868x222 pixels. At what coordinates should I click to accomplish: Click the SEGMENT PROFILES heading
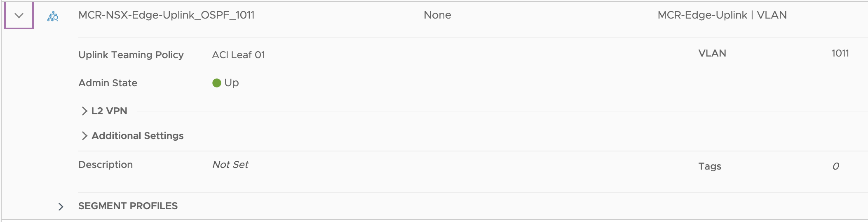(128, 206)
